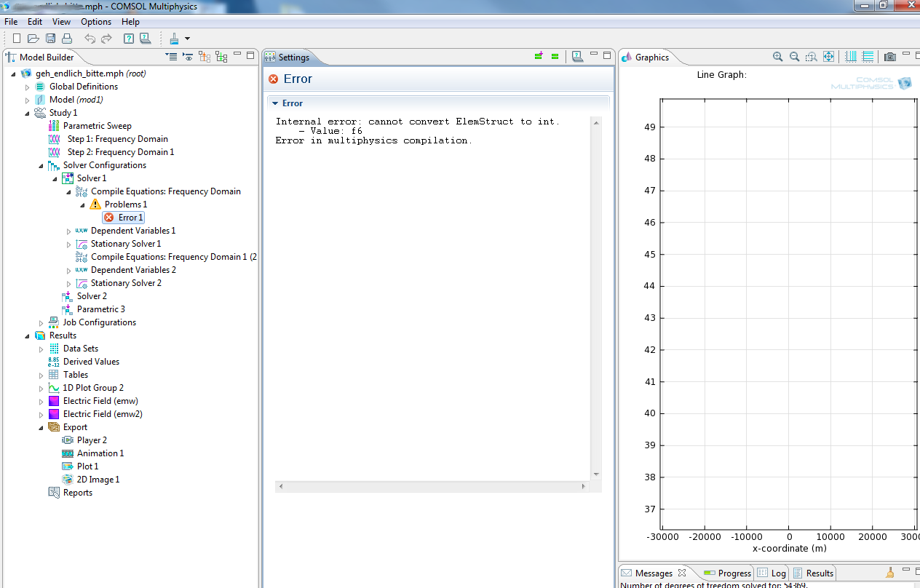Activate Zoom Box tool in Graphics
This screenshot has height=588, width=920.
(x=812, y=56)
